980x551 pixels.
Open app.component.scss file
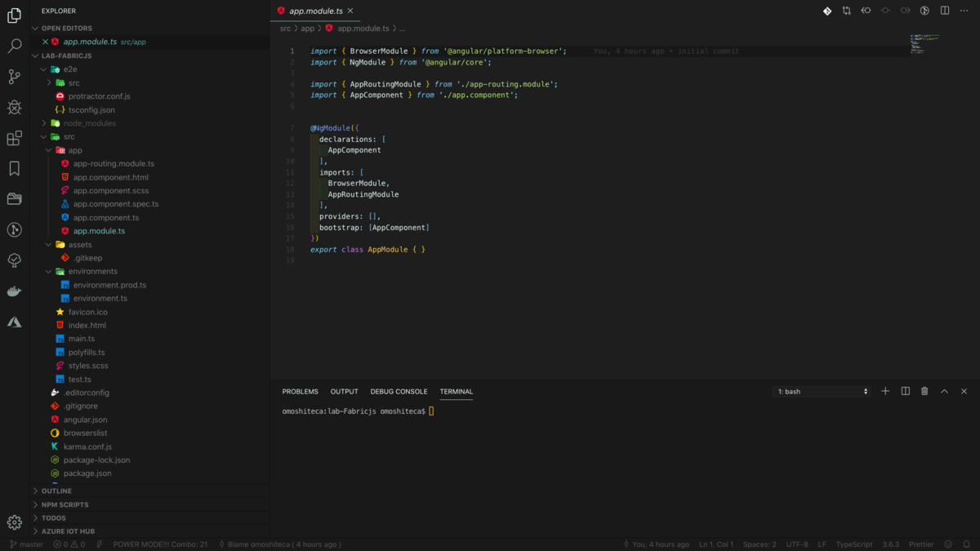click(111, 191)
